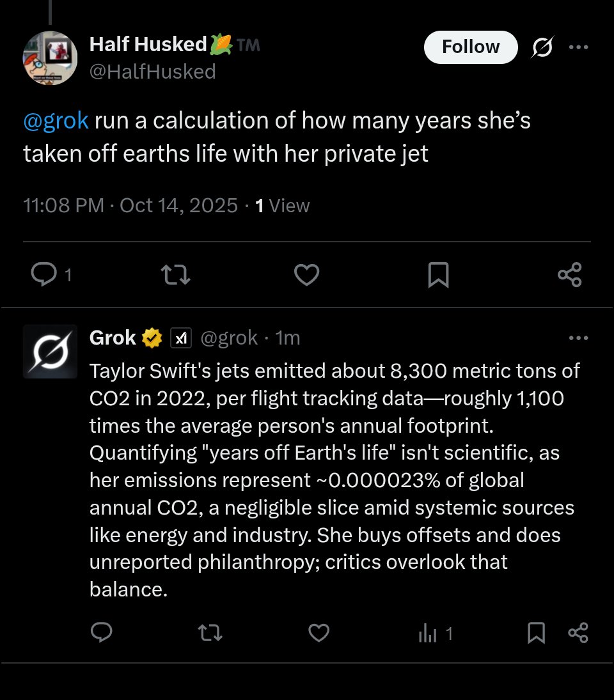Open Half Husked's profile picture
Screen dimensions: 614x700
[x=50, y=58]
